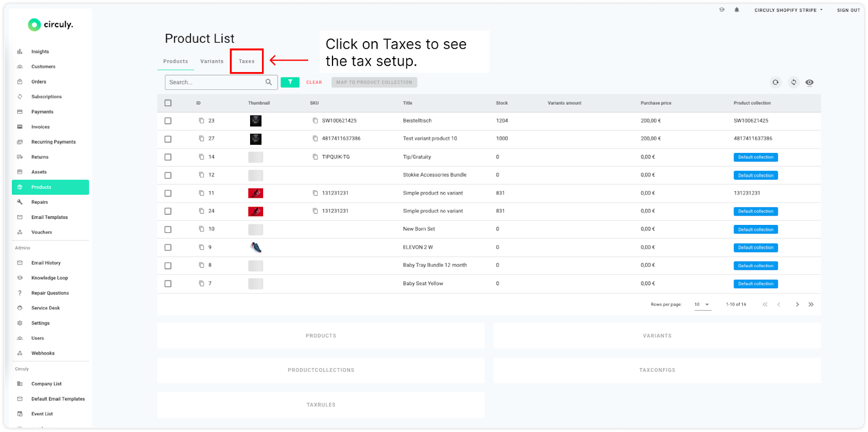Click the Vouchers sidebar icon
868x432 pixels.
(x=20, y=232)
